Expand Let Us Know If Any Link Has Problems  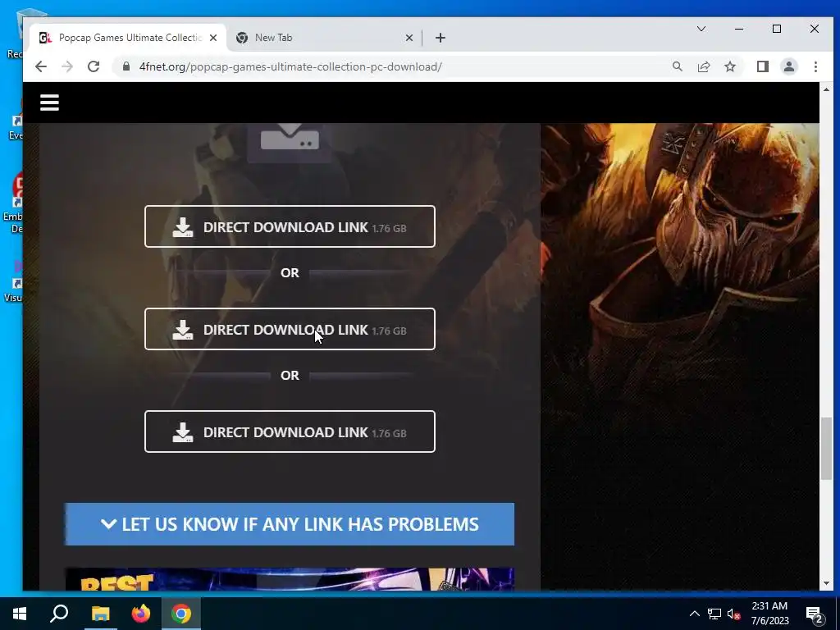(x=290, y=524)
